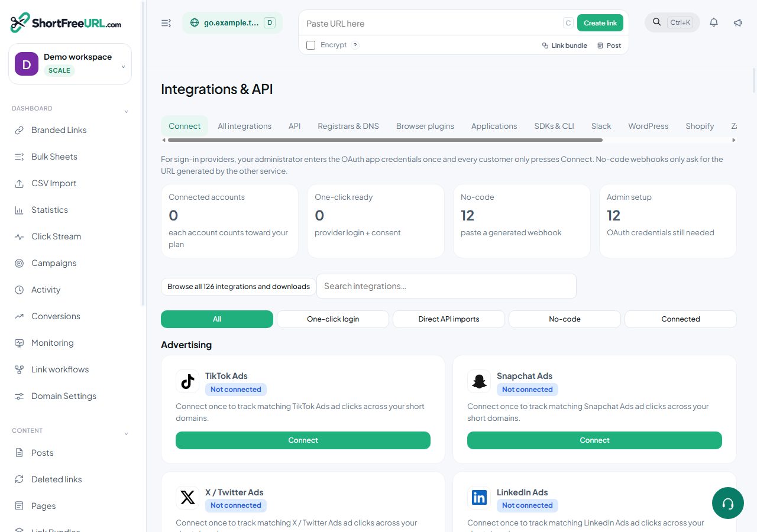Connect the Snapchat Ads integration
This screenshot has width=757, height=532.
[x=594, y=440]
